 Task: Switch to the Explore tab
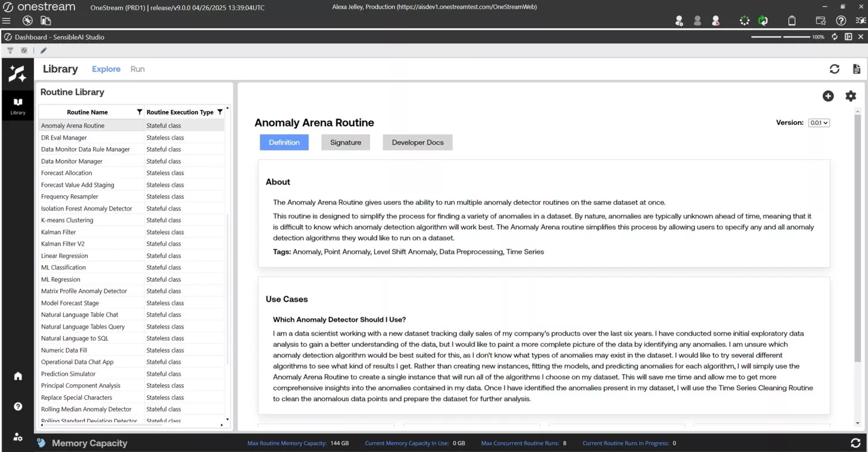pos(106,69)
